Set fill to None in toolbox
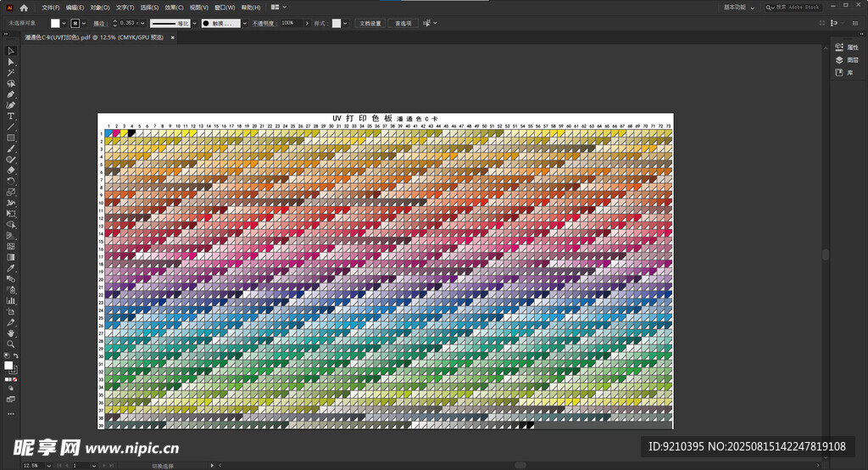This screenshot has height=470, width=868. (15, 379)
